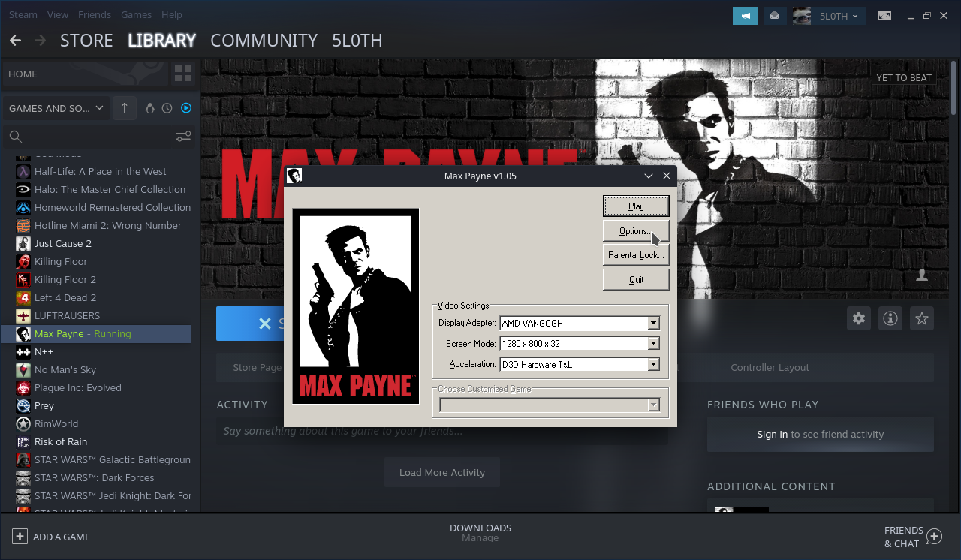The width and height of the screenshot is (961, 560).
Task: Click the friends silhouette icon on banner
Action: 922,275
